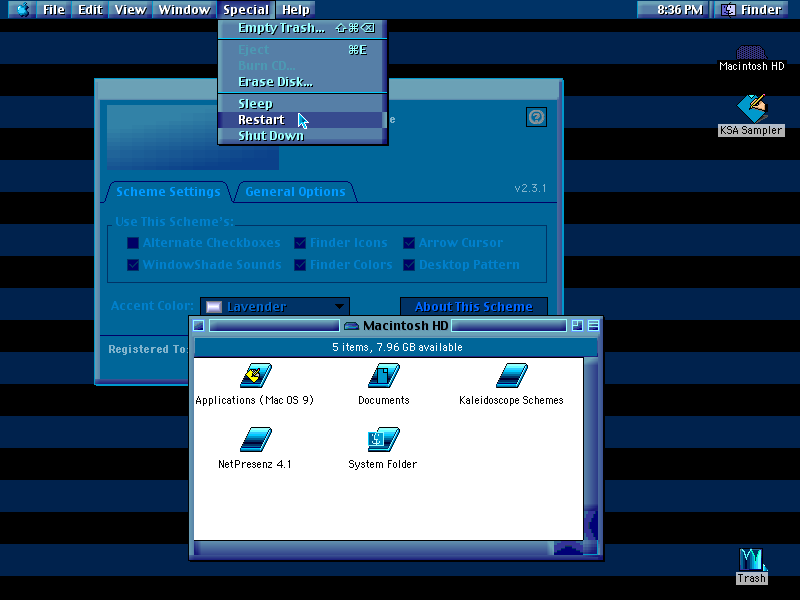
Task: Open the File menu
Action: click(54, 9)
